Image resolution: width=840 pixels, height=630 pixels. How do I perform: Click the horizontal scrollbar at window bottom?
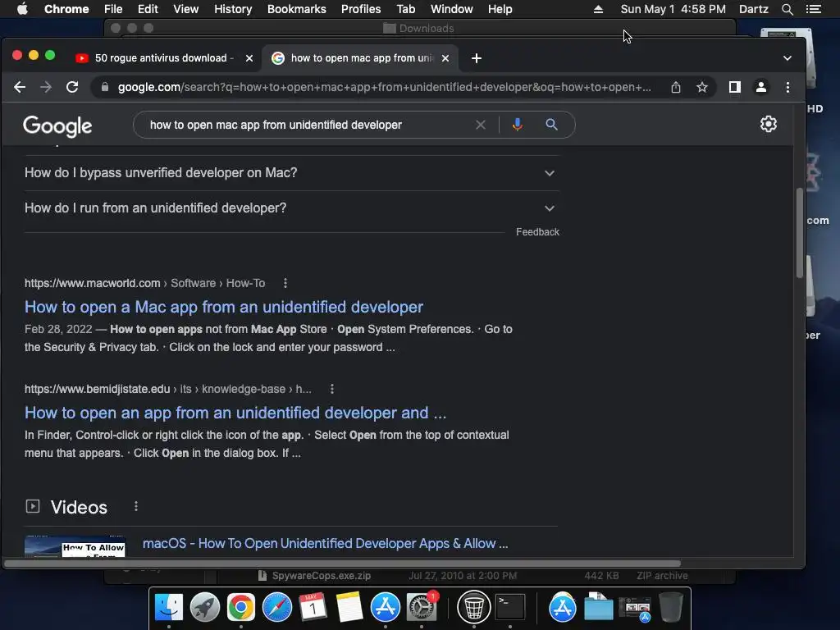[x=342, y=564]
